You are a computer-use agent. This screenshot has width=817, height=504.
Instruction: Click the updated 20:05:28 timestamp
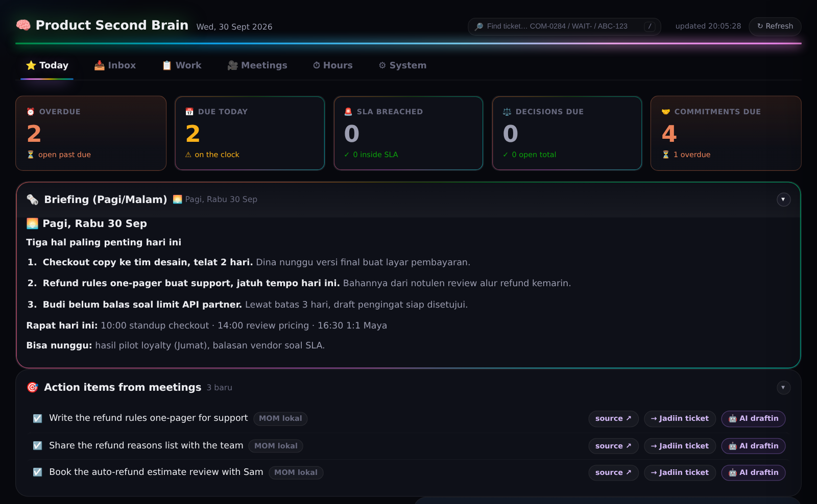(708, 26)
